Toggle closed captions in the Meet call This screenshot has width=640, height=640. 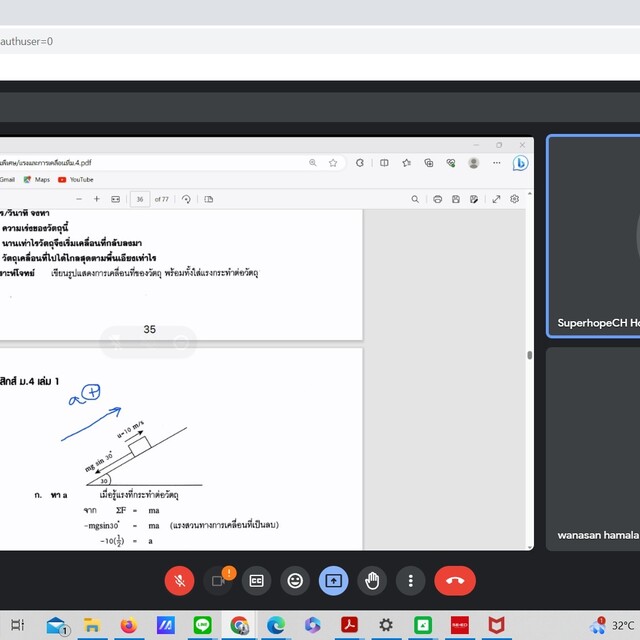[x=256, y=580]
